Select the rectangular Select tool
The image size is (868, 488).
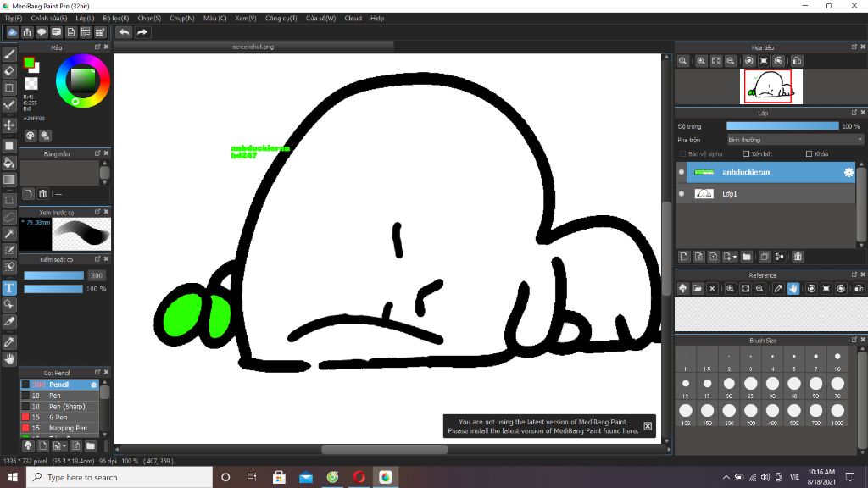tap(8, 200)
